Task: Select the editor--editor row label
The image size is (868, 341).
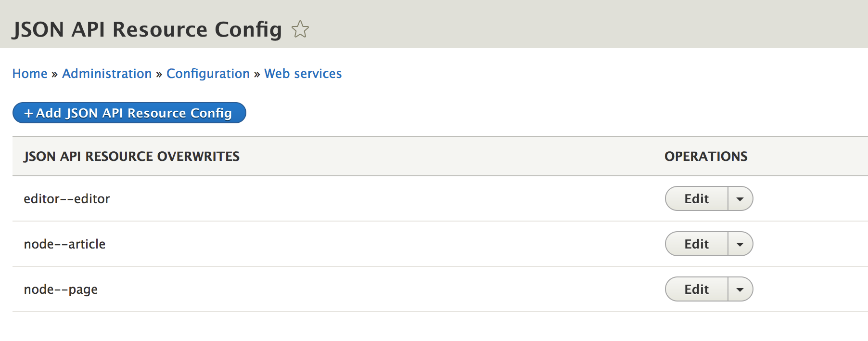Action: click(67, 199)
